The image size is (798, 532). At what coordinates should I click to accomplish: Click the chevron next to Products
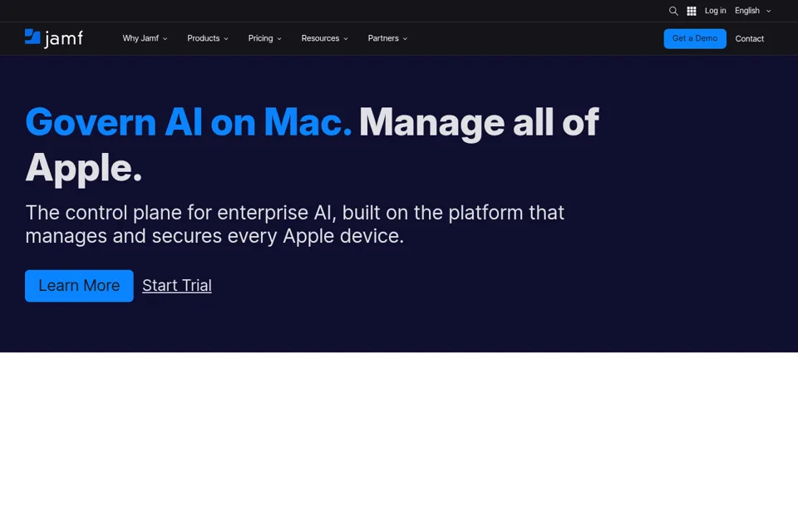[x=226, y=39]
